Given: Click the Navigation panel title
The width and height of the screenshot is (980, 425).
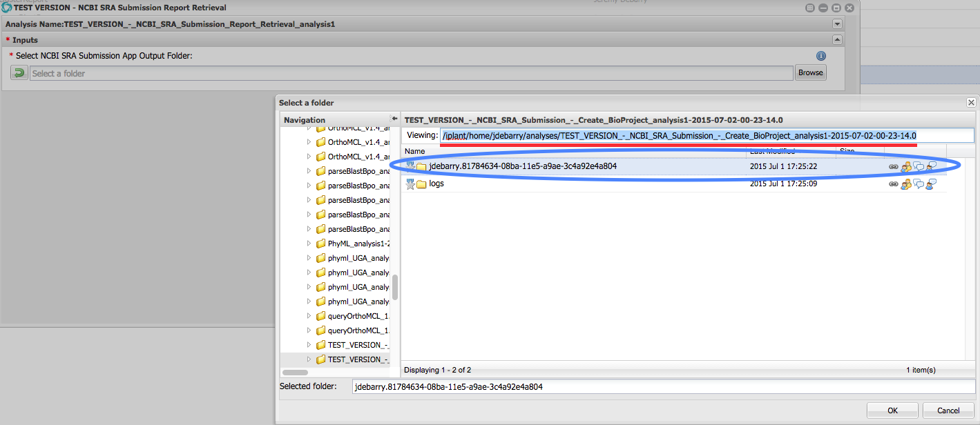Looking at the screenshot, I should pyautogui.click(x=305, y=120).
